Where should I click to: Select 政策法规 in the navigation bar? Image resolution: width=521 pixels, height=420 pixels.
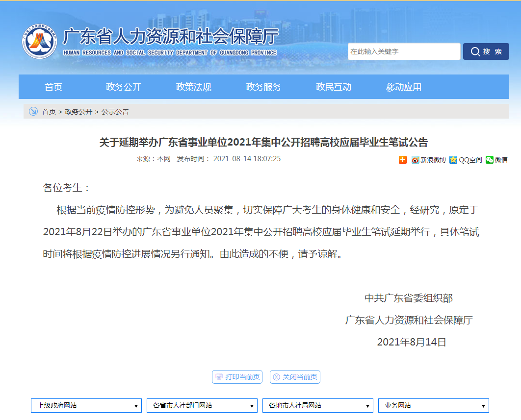(192, 87)
